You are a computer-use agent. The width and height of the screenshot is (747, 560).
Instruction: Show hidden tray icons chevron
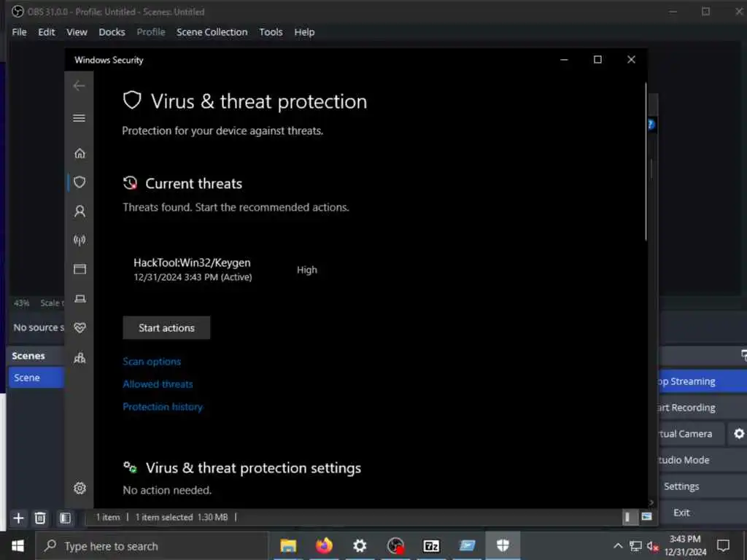point(617,545)
